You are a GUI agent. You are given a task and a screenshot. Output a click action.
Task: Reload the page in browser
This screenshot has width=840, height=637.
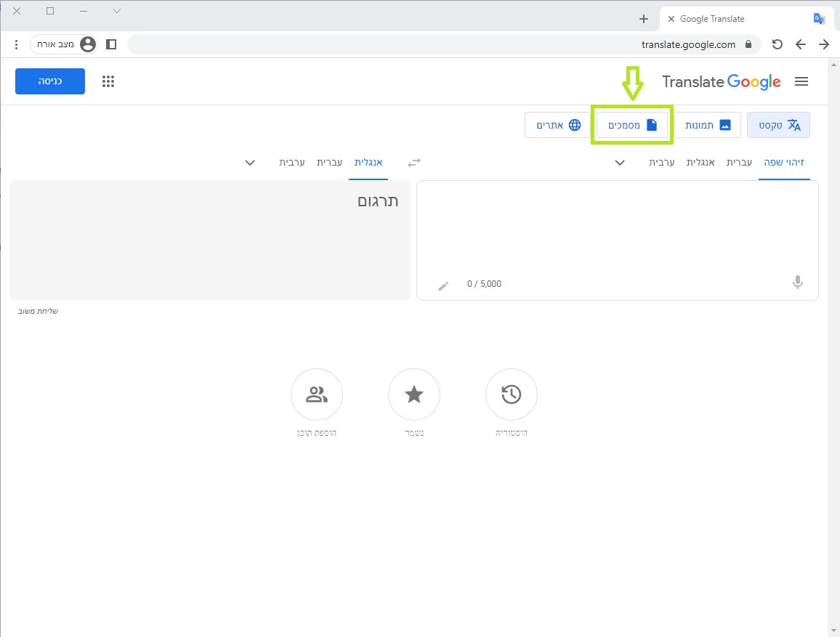[777, 44]
